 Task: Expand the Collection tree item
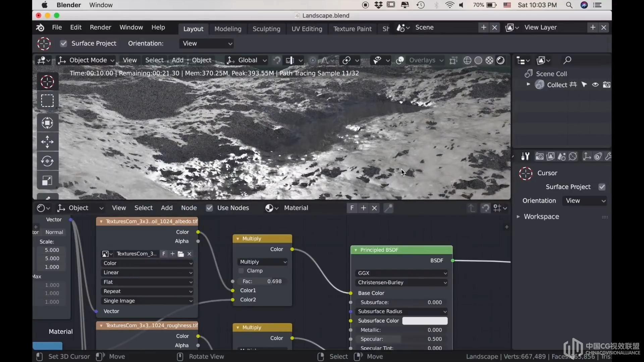click(528, 84)
